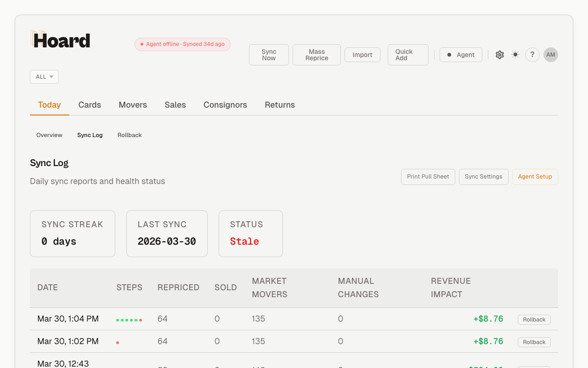Viewport: 588px width, 368px height.
Task: Open Quick Add
Action: point(408,55)
